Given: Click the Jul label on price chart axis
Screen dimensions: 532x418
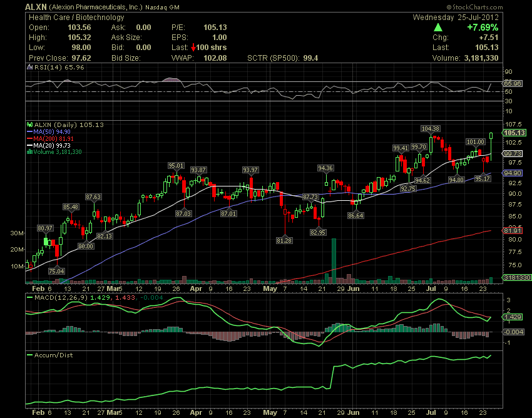Looking at the screenshot, I should coord(431,288).
